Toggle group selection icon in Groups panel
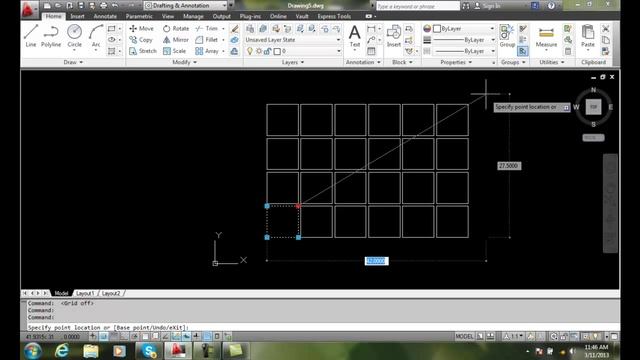640x360 pixels. [x=523, y=51]
